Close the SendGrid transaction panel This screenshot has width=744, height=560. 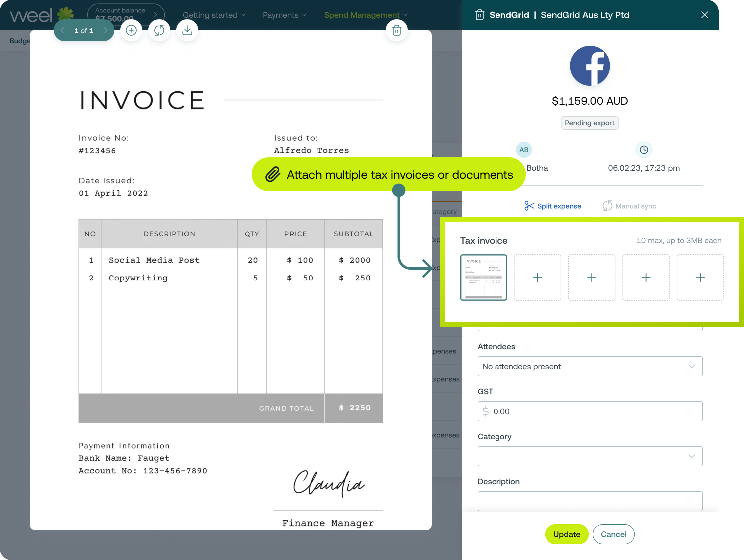coord(704,15)
